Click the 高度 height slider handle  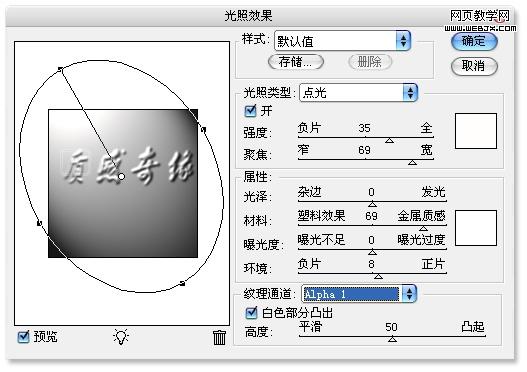click(x=392, y=339)
